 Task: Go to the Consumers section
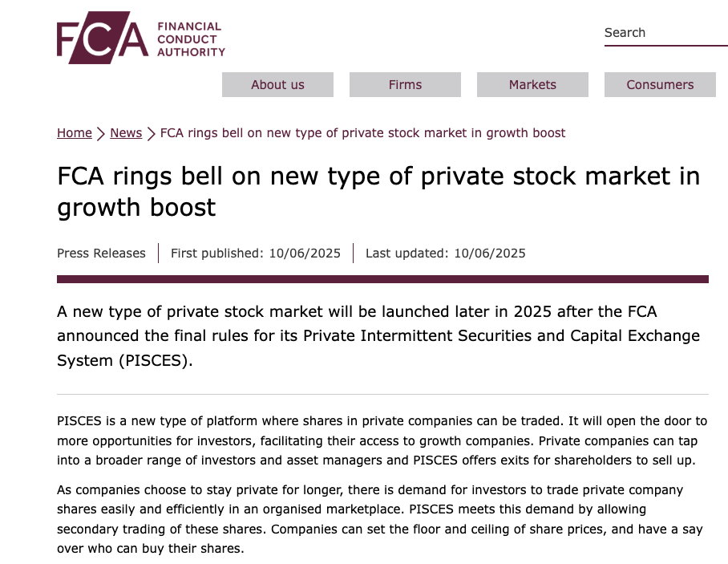660,85
